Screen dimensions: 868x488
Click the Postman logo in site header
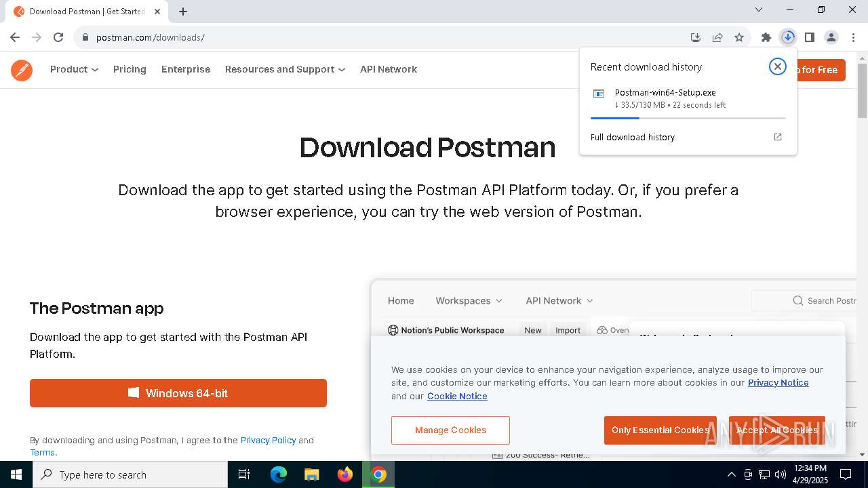point(22,70)
